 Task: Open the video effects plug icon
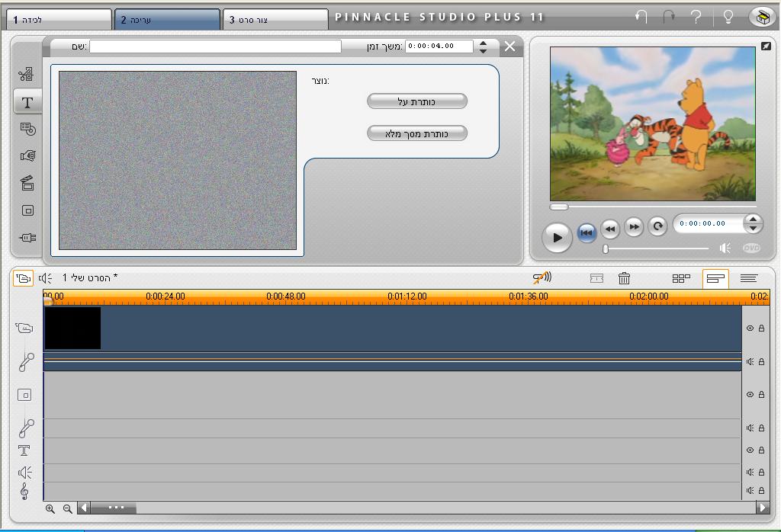click(27, 238)
